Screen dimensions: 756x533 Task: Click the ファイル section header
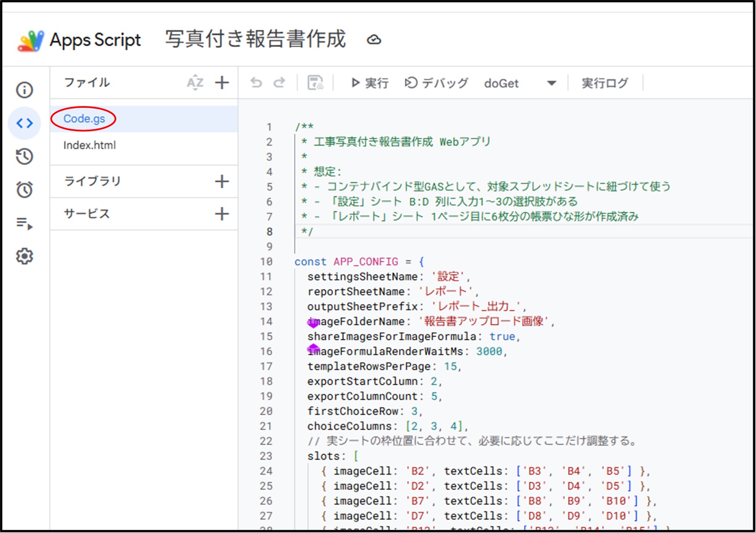tap(87, 82)
